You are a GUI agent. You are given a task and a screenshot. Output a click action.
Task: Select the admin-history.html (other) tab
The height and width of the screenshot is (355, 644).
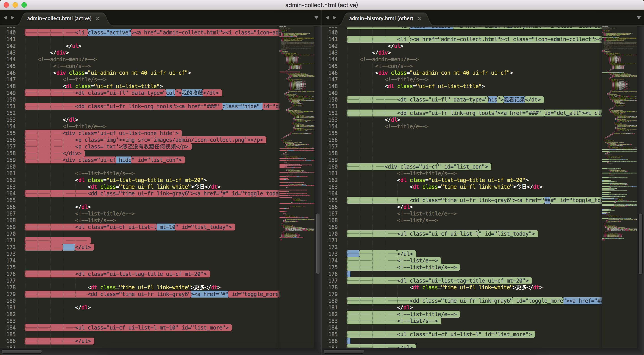point(381,18)
